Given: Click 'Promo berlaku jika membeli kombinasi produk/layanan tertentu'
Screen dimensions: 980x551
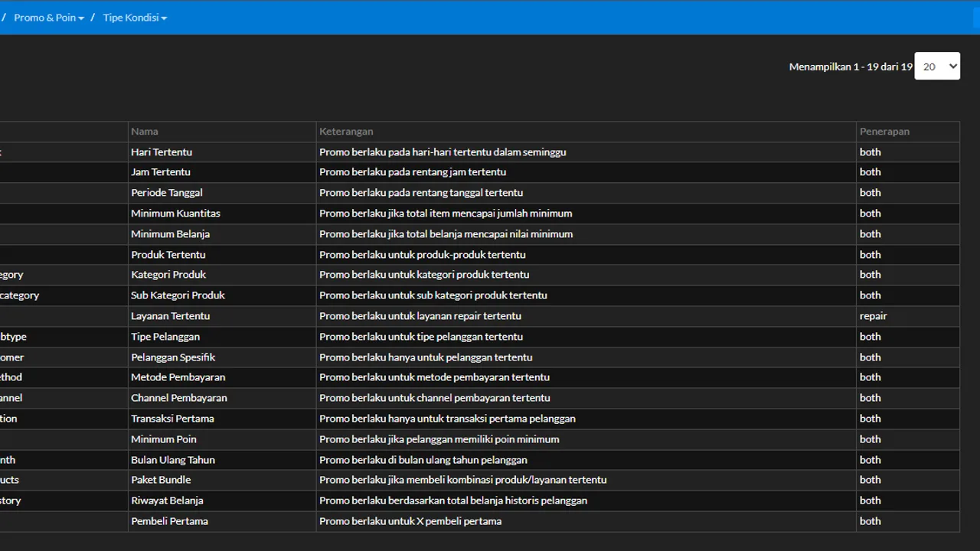Looking at the screenshot, I should point(463,480).
